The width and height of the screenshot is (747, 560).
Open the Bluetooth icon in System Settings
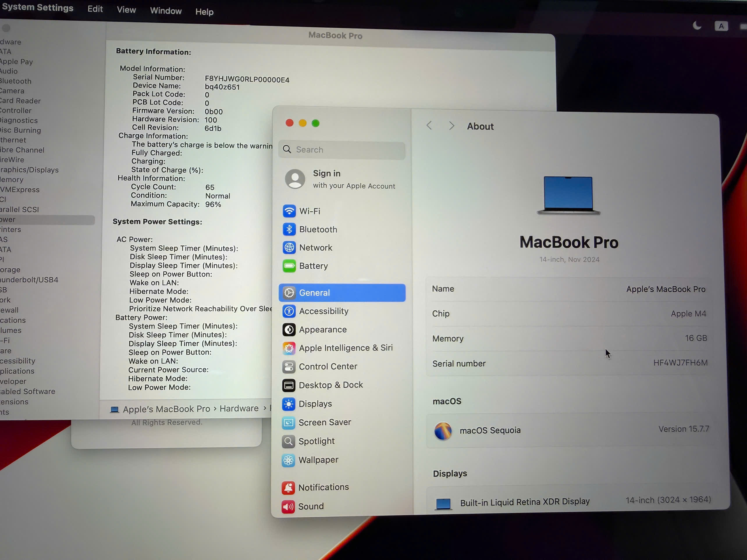pyautogui.click(x=289, y=229)
